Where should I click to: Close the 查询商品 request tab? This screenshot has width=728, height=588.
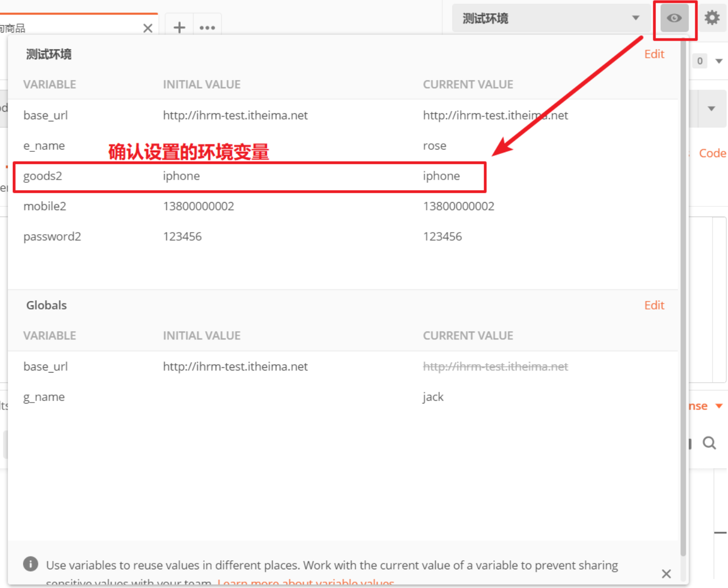point(148,28)
